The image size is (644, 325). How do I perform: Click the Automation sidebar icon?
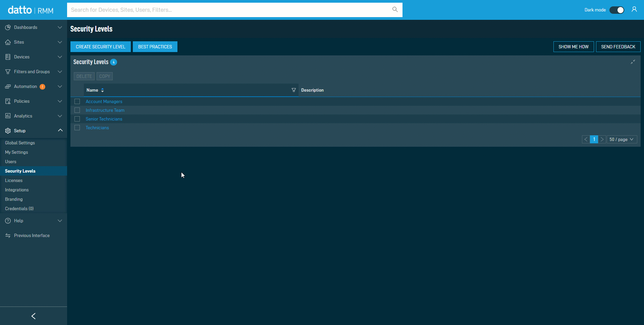point(8,86)
